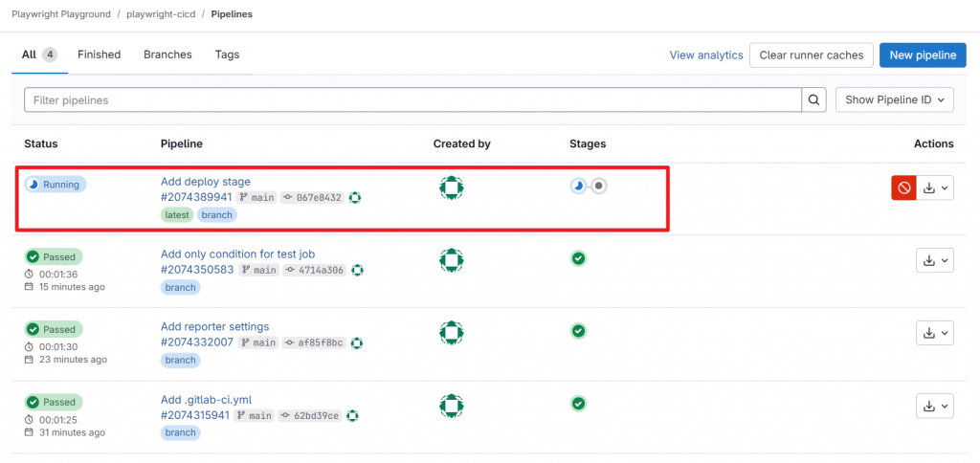Screen dimensions: 980x463
Task: Click creator avatar for Add deploy stage pipeline
Action: [x=452, y=187]
